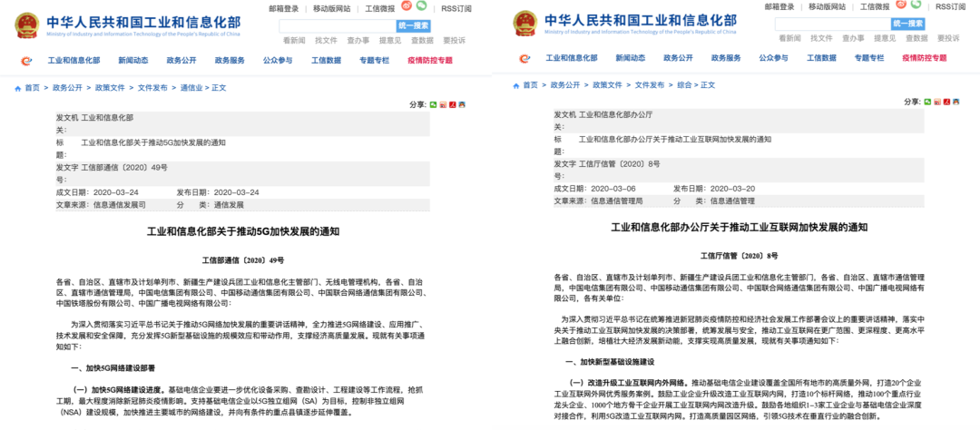980x430 pixels.
Task: Share the 5G notice via the red Renren icon
Action: [x=452, y=104]
